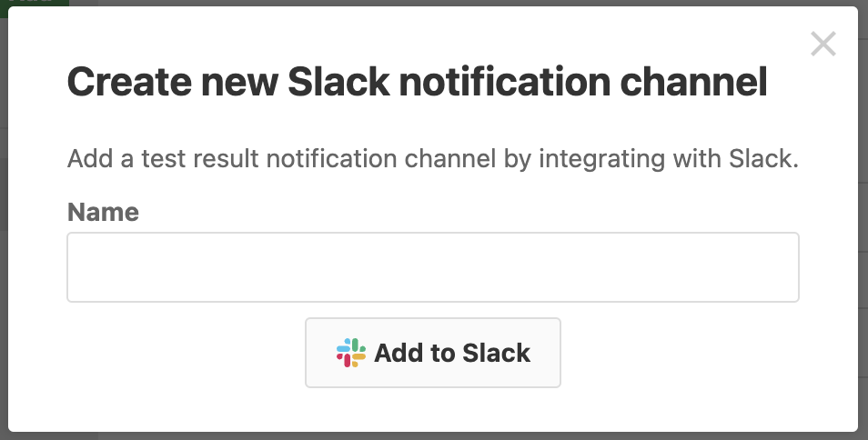Click the dimmed overlay left of the dialog
This screenshot has height=440, width=868.
point(4,221)
